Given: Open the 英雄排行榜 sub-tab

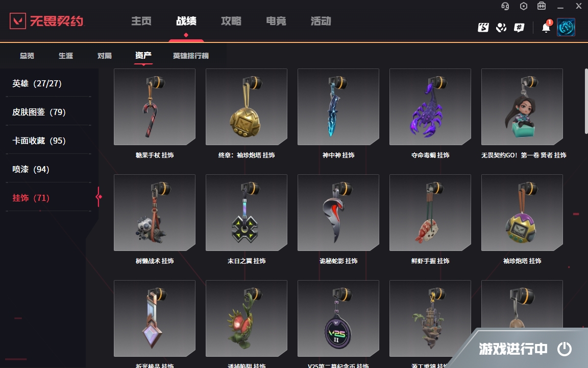Looking at the screenshot, I should pos(191,56).
